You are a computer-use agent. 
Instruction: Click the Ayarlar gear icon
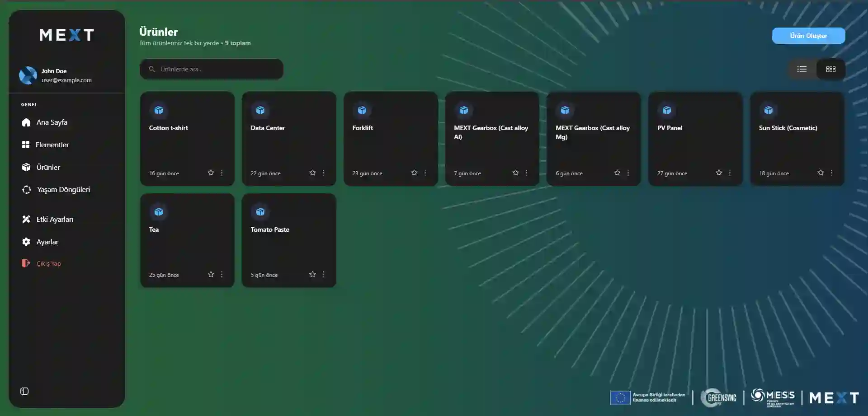pyautogui.click(x=26, y=242)
